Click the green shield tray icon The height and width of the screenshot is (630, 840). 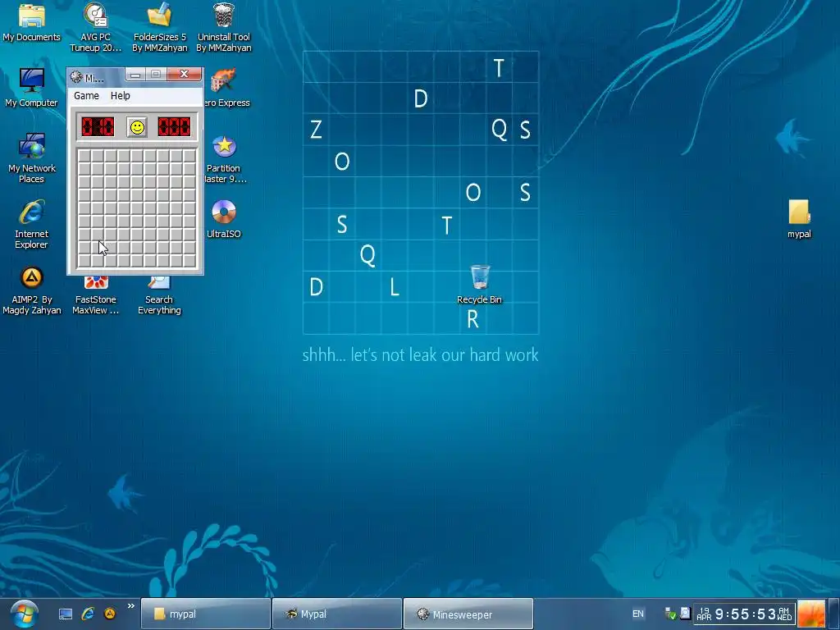670,614
